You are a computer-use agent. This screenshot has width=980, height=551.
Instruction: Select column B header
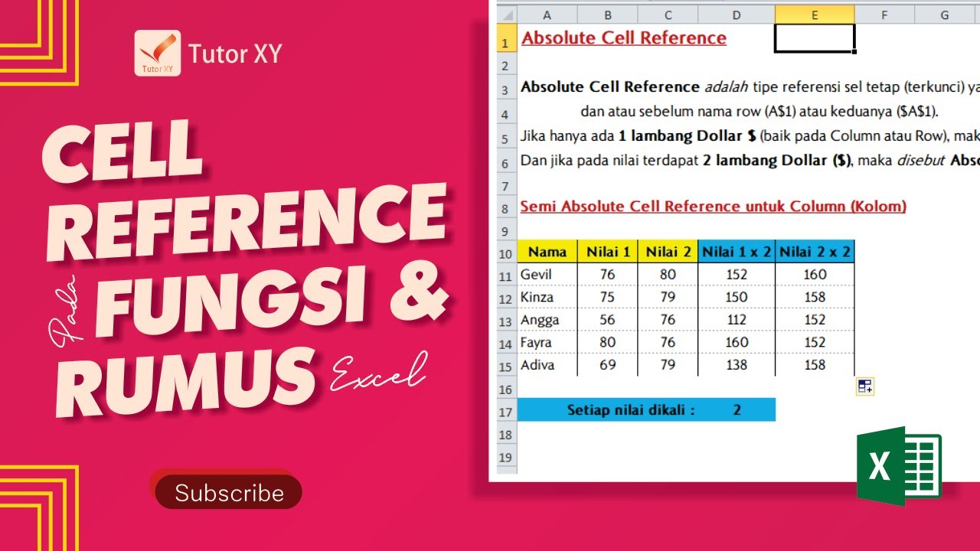[x=607, y=15]
